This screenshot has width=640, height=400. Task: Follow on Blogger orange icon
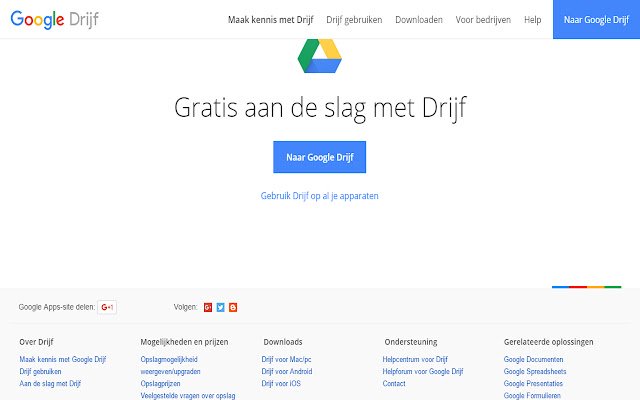click(233, 307)
